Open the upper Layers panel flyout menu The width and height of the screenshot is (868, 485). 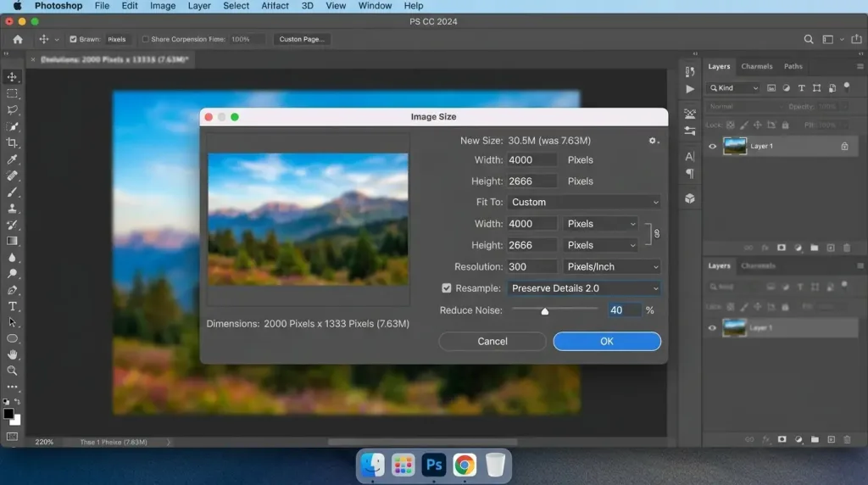pos(860,66)
